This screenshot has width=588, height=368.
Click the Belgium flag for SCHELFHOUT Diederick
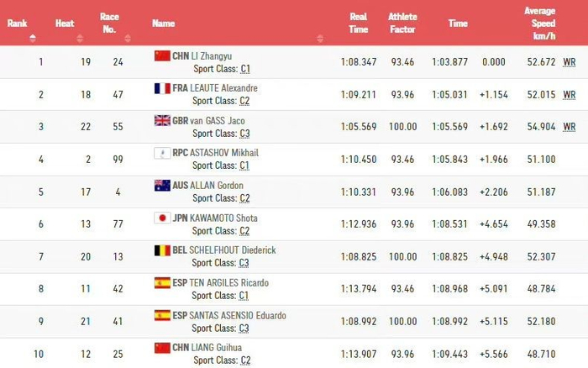coord(162,250)
